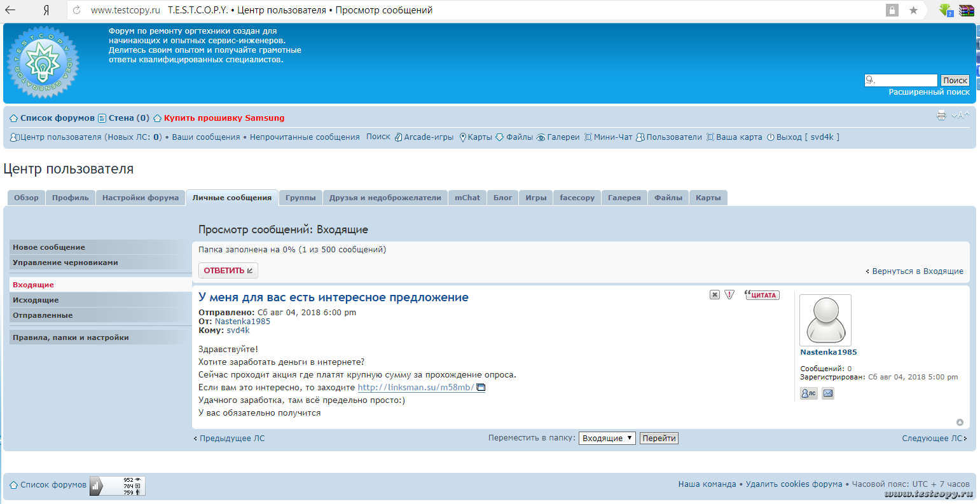Image resolution: width=980 pixels, height=504 pixels.
Task: Open the Друзья и недоброжелатели tab
Action: point(385,198)
